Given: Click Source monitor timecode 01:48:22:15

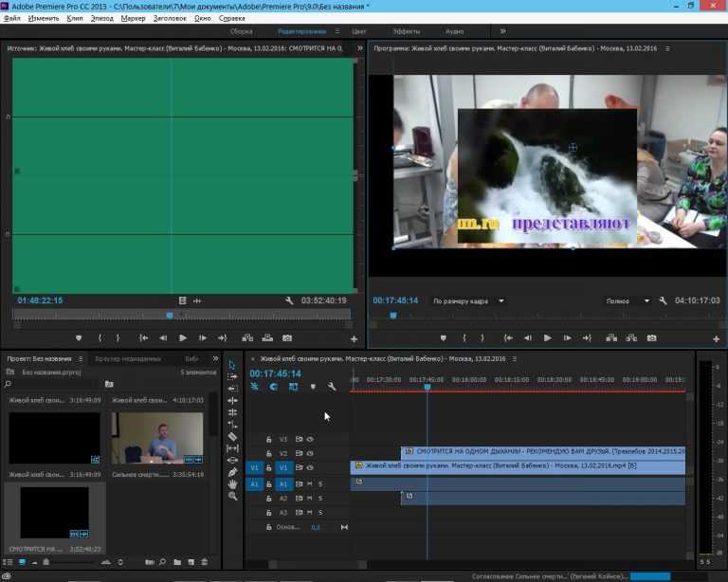Looking at the screenshot, I should pos(40,300).
